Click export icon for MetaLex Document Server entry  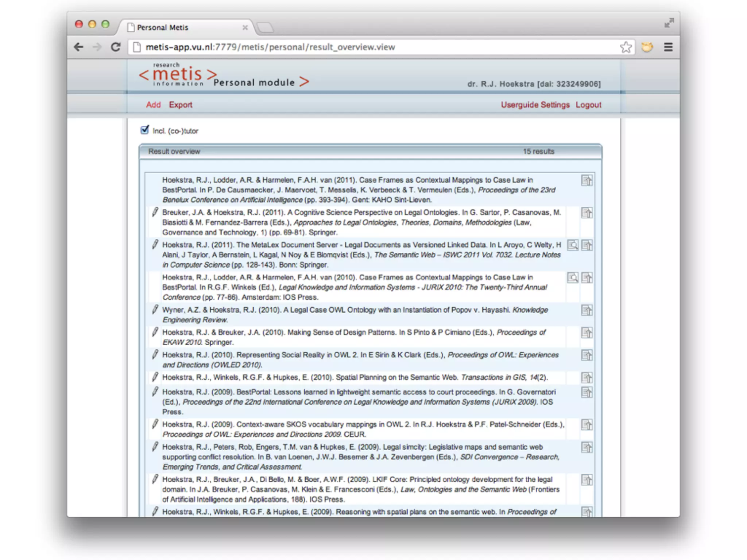pyautogui.click(x=587, y=245)
